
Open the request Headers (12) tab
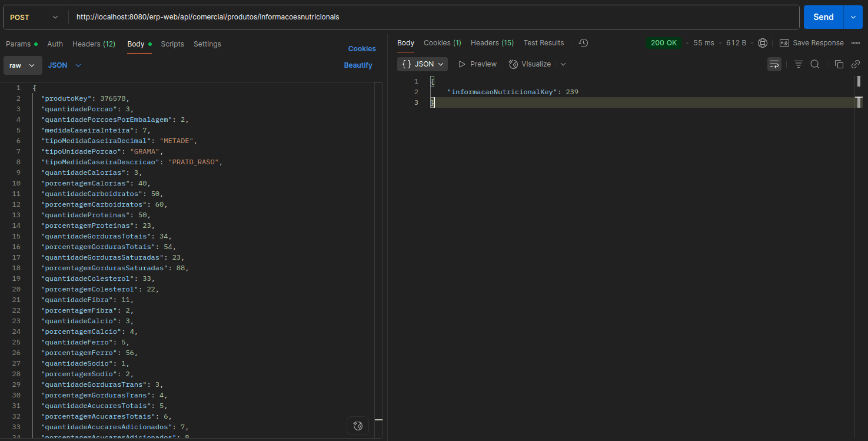[94, 44]
